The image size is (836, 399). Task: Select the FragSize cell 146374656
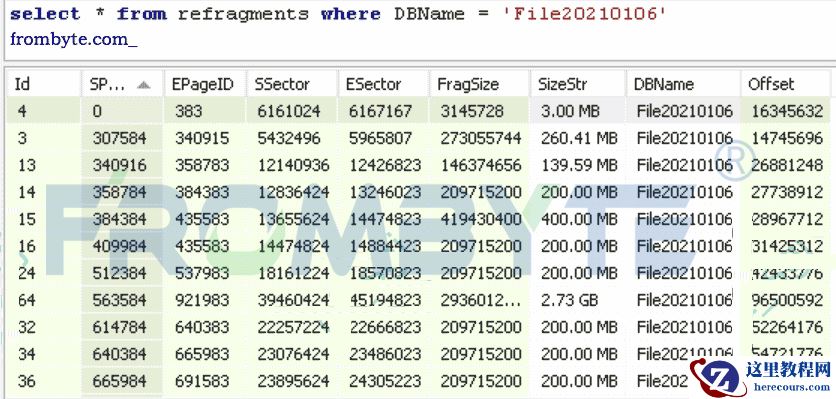[481, 165]
